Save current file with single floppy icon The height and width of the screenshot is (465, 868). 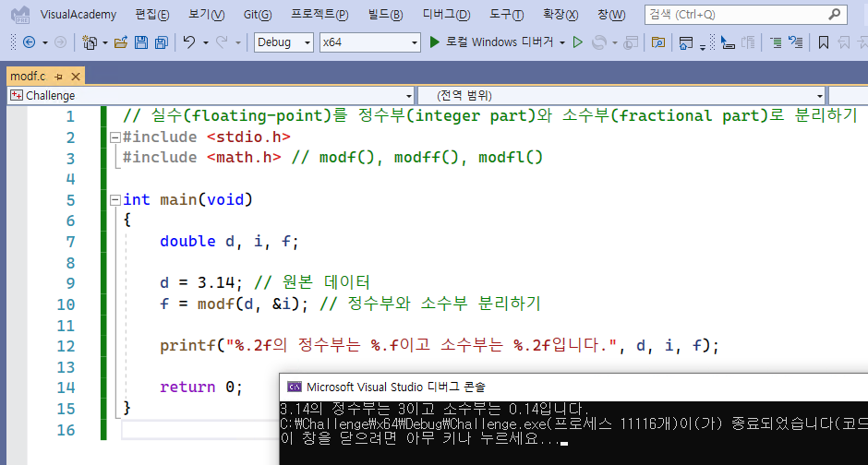tap(141, 42)
